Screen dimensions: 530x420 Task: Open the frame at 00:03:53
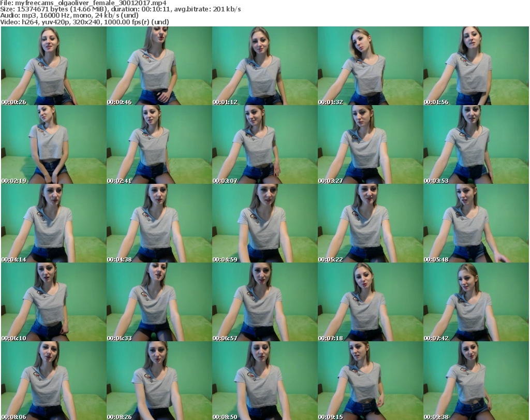(476, 144)
